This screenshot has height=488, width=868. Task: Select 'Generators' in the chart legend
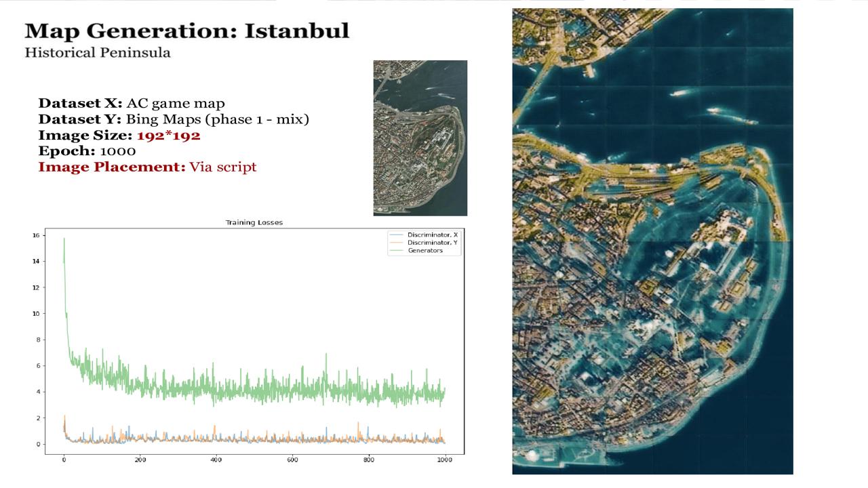(x=425, y=251)
